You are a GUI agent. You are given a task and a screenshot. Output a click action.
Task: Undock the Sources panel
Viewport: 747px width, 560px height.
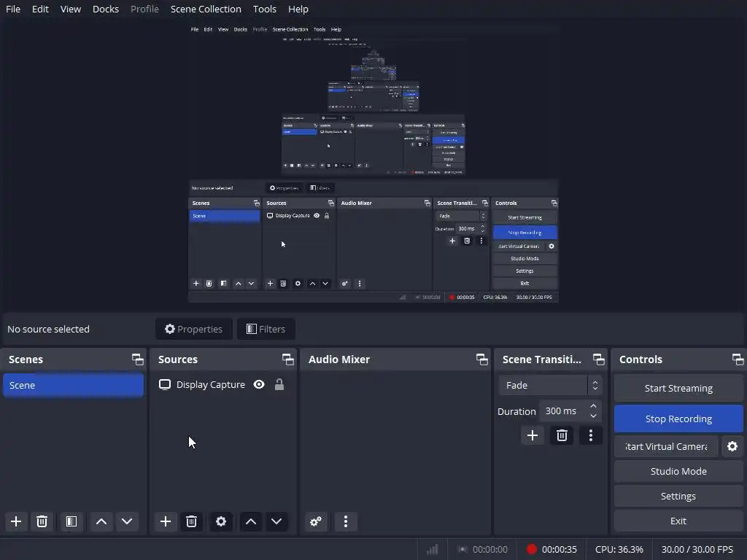[287, 359]
